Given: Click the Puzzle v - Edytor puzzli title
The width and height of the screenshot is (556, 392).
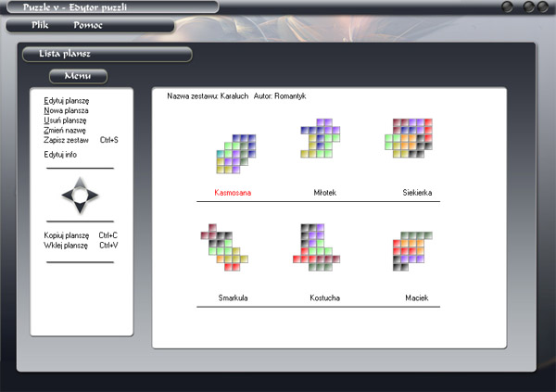Looking at the screenshot, I should (x=75, y=7).
